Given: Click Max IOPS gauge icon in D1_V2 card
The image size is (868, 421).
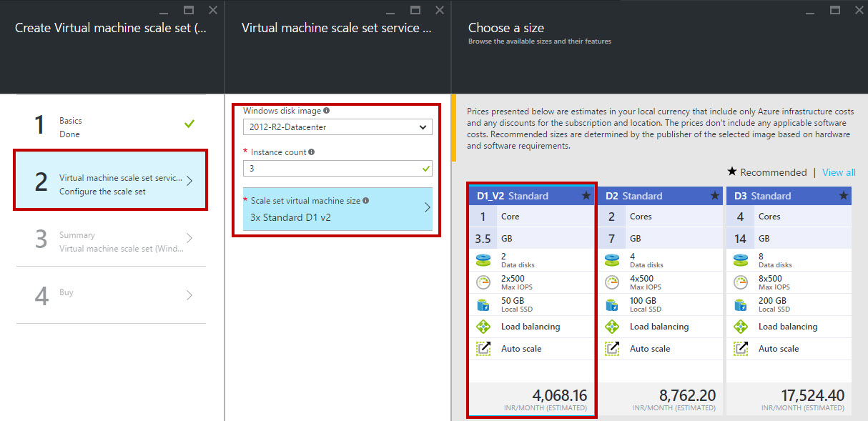Looking at the screenshot, I should [483, 282].
